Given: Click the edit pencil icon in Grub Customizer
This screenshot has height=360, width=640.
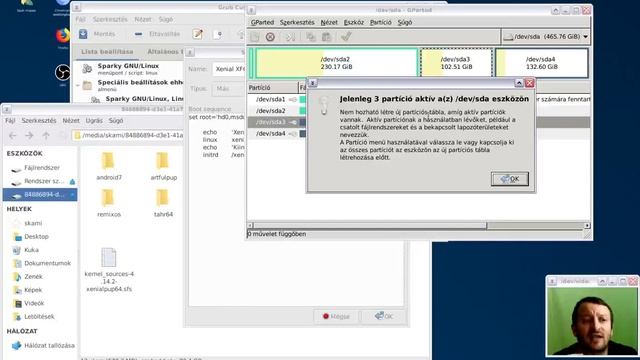Looking at the screenshot, I should click(198, 34).
